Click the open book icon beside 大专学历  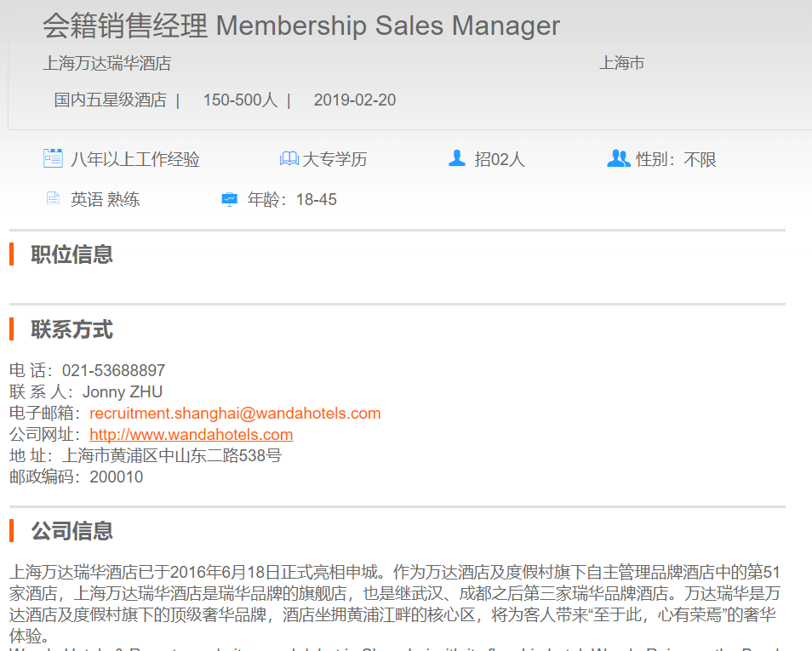tap(289, 159)
